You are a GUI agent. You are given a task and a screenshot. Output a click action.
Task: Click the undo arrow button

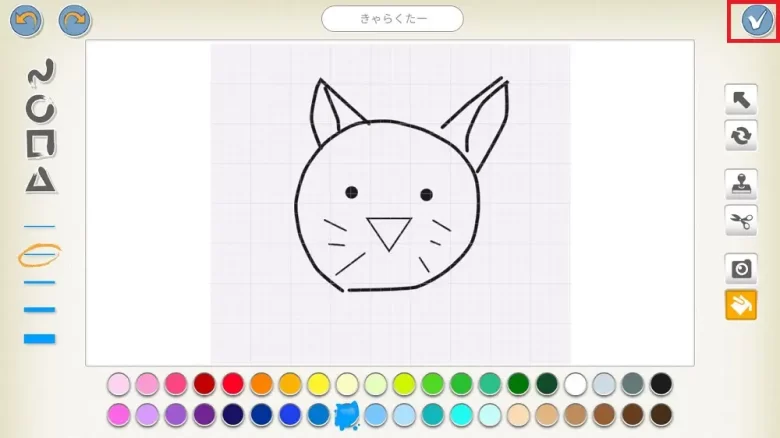click(25, 19)
